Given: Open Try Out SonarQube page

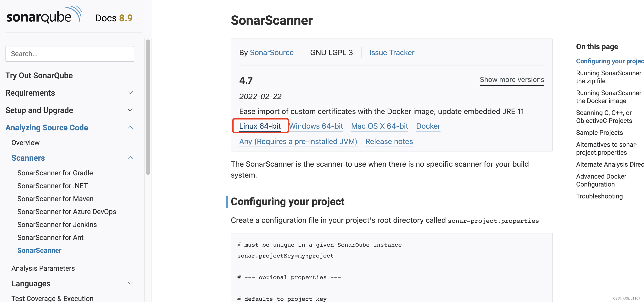Looking at the screenshot, I should (x=39, y=75).
